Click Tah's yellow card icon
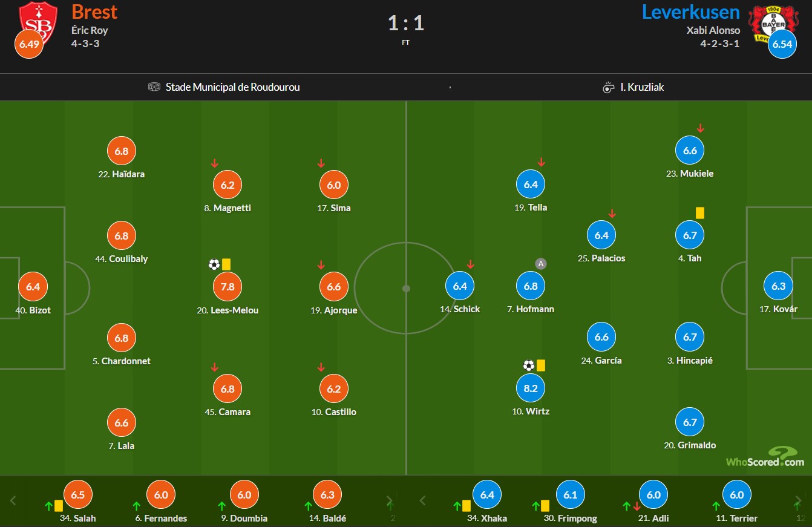Screen dimensions: 812x527 coord(700,213)
